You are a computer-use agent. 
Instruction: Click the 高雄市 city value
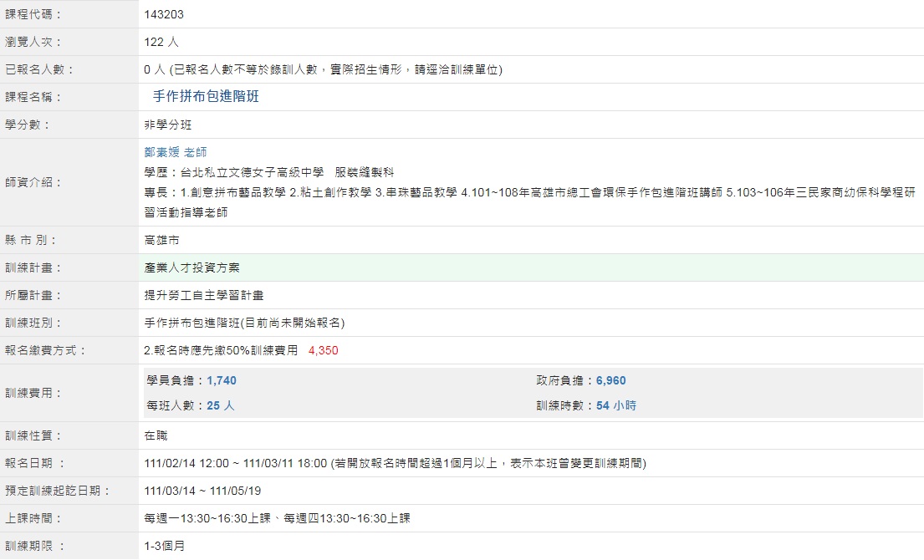point(161,241)
